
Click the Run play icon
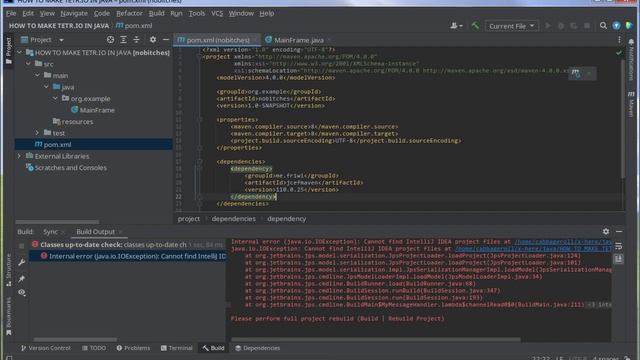(548, 26)
